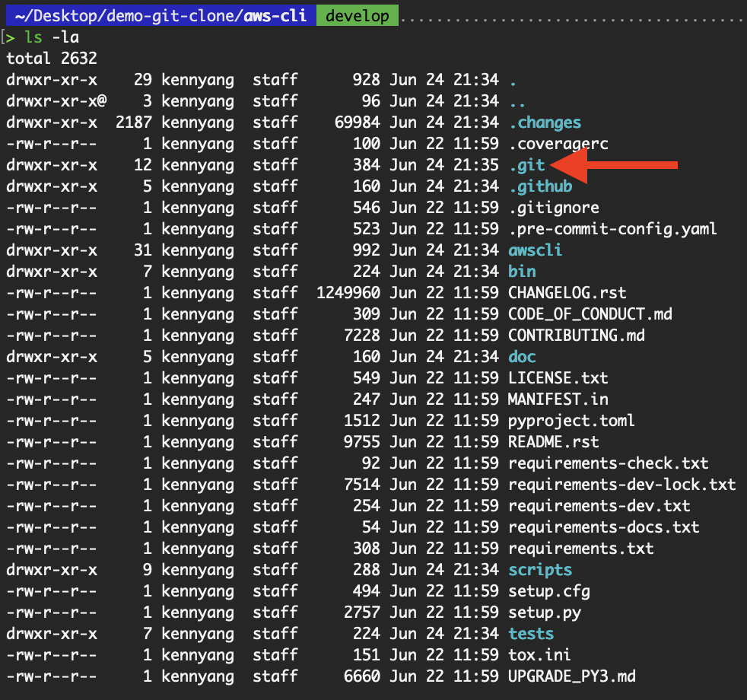Click the requirements-dev-lock.txt file name
This screenshot has height=700, width=747.
(x=621, y=485)
